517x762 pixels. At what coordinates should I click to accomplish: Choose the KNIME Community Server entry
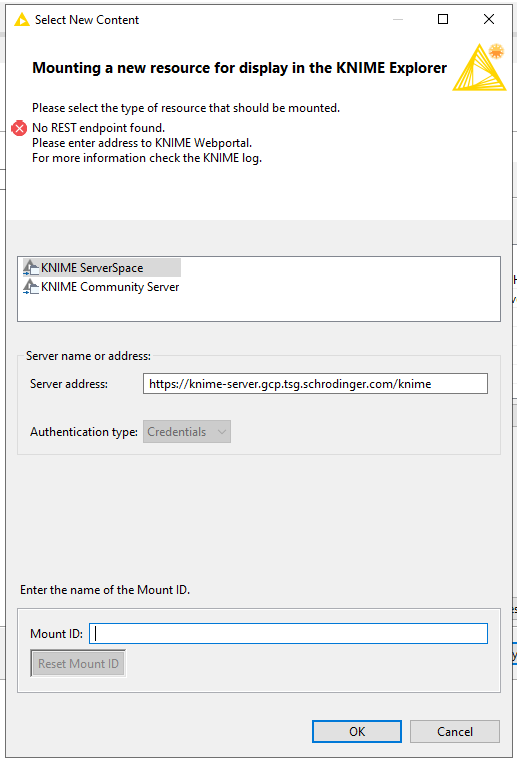tap(102, 287)
